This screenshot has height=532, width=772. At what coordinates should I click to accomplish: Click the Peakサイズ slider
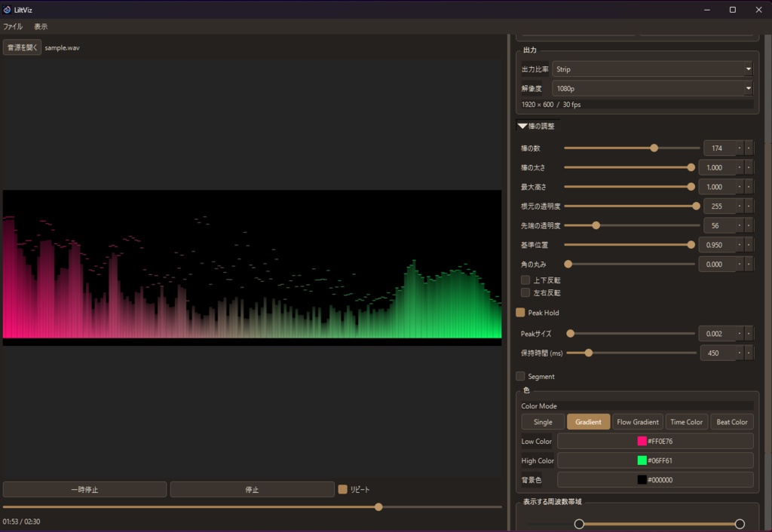[631, 333]
